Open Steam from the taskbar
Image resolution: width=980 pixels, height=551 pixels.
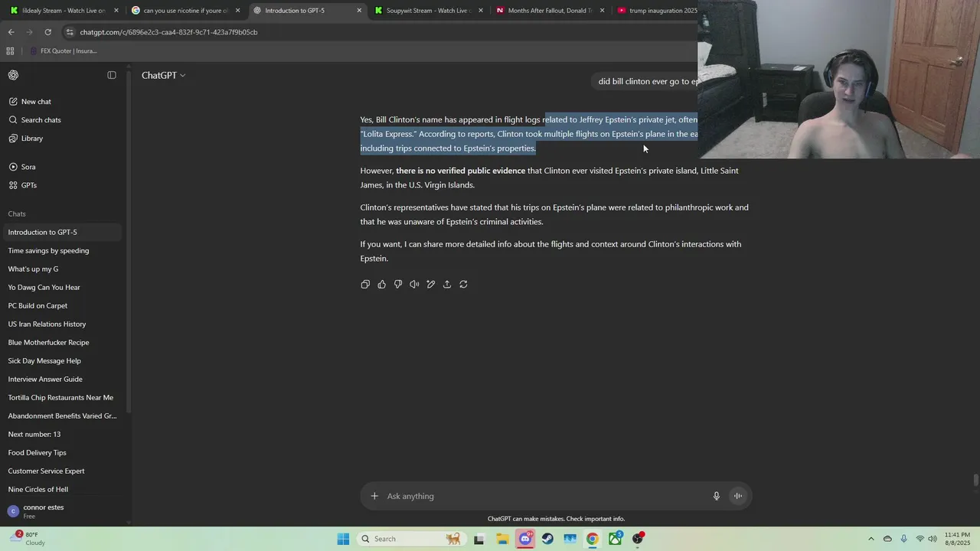click(547, 539)
